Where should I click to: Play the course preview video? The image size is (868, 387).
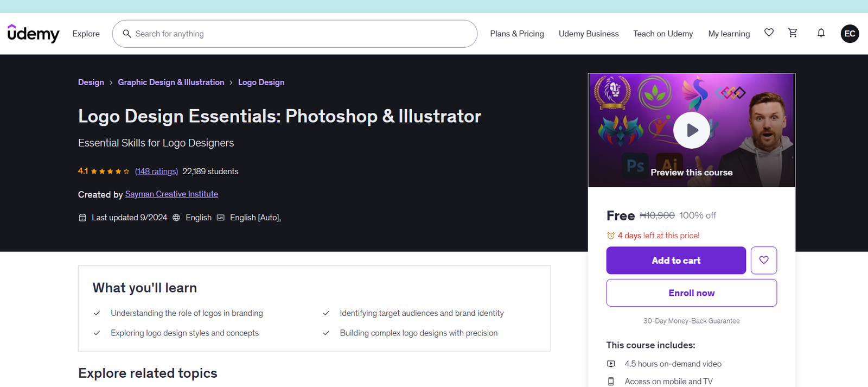691,130
